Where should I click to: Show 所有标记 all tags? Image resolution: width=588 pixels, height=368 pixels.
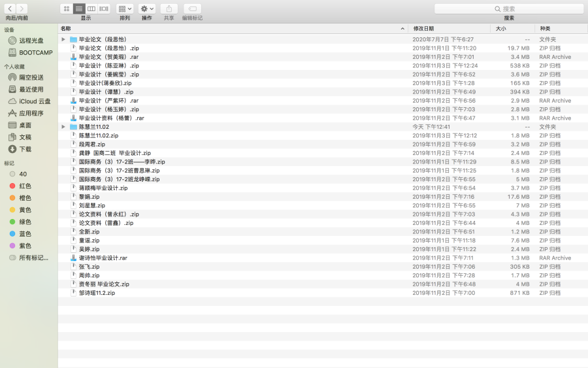click(29, 258)
